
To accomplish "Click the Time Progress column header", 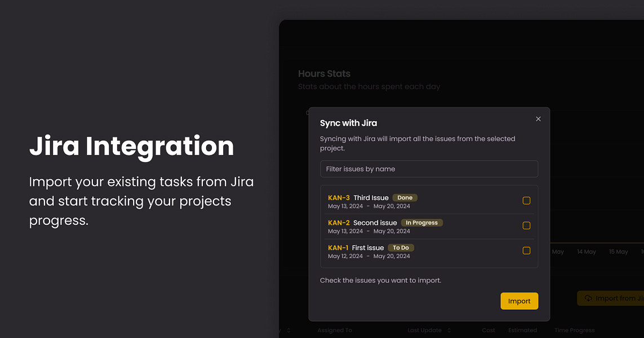I will tap(574, 330).
